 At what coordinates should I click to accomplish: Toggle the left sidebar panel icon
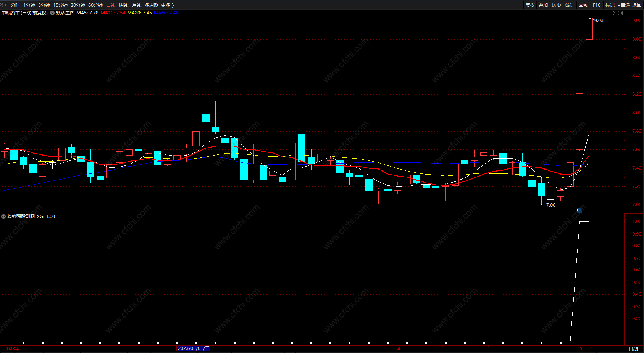4,5
